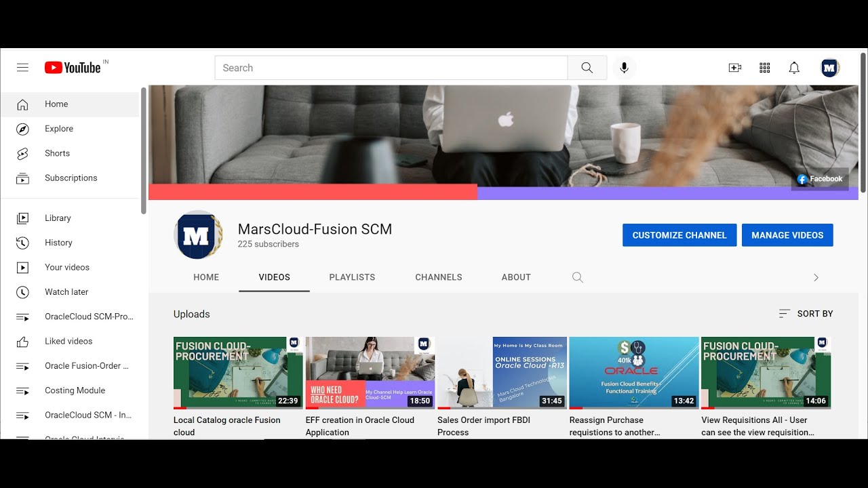The width and height of the screenshot is (868, 488).
Task: Open Library in sidebar
Action: click(71, 218)
